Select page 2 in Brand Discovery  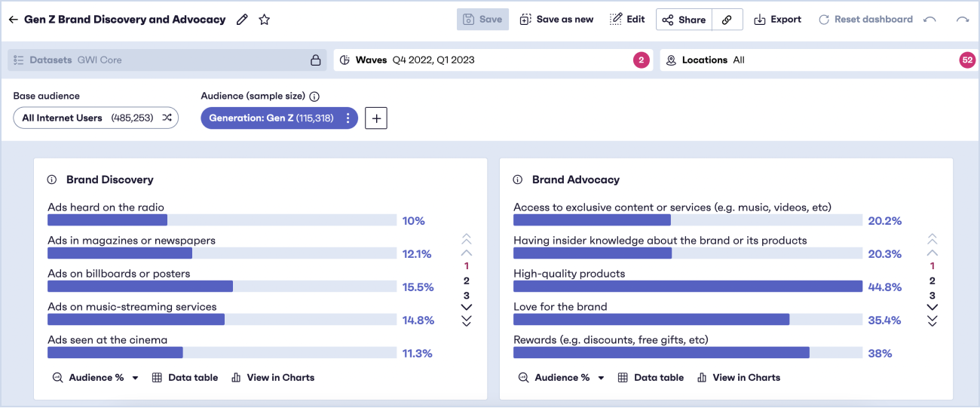pyautogui.click(x=467, y=281)
